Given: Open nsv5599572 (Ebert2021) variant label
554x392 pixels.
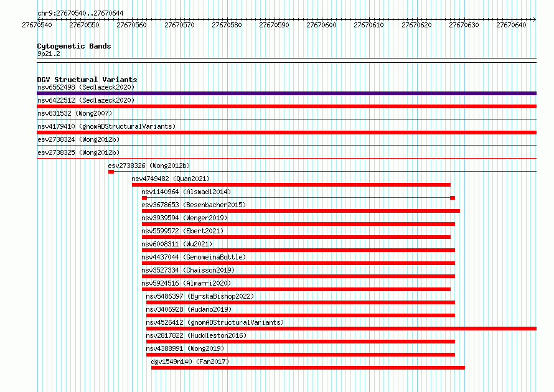Looking at the screenshot, I should coord(182,231).
